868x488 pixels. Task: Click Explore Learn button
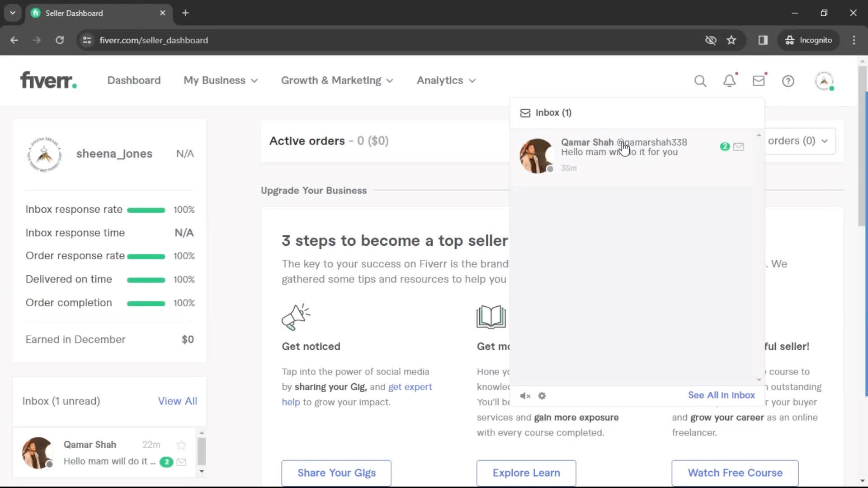click(526, 473)
